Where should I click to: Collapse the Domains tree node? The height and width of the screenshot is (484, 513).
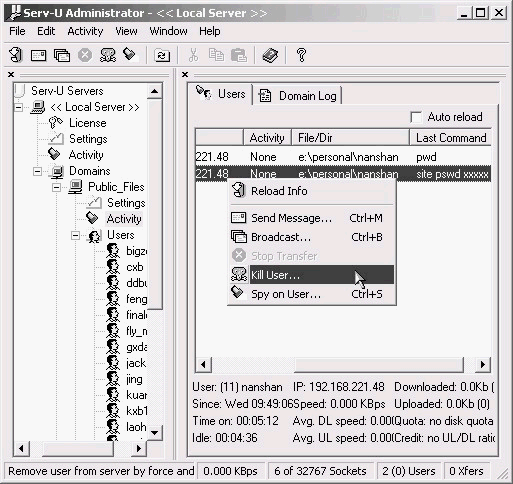click(37, 171)
